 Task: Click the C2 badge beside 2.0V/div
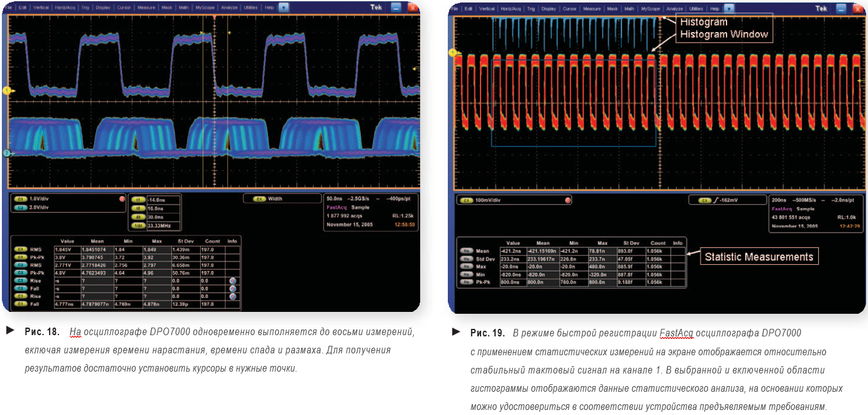pyautogui.click(x=21, y=206)
